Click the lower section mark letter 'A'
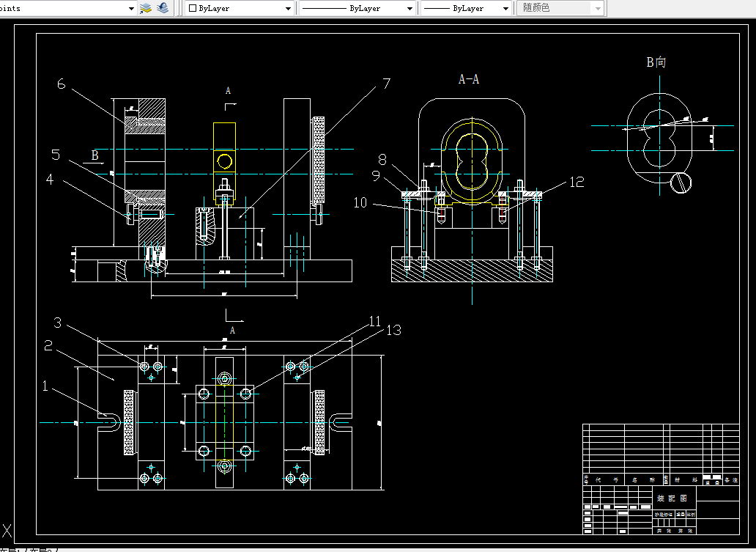 232,330
